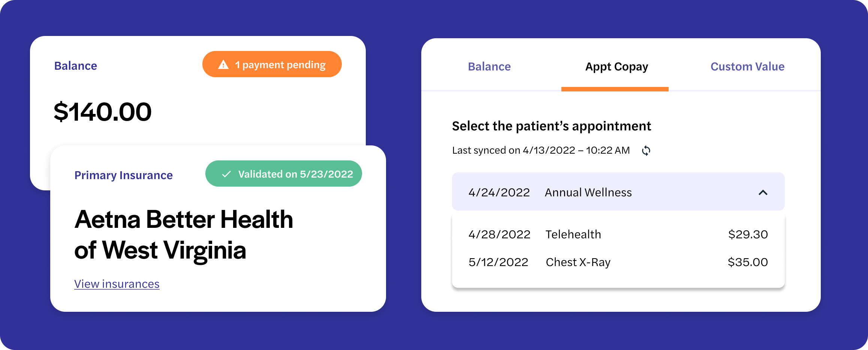This screenshot has width=868, height=350.
Task: Click the Primary Insurance heading
Action: (124, 175)
